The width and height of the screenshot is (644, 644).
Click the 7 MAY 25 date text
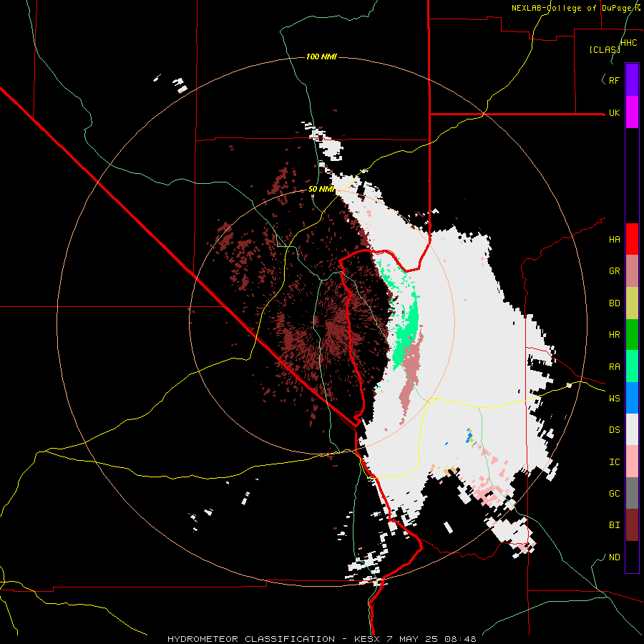coord(411,639)
